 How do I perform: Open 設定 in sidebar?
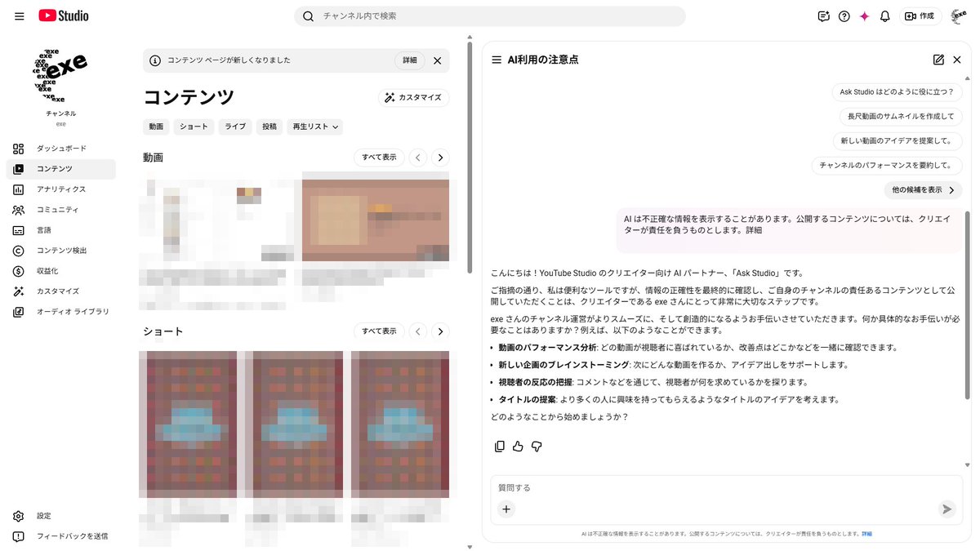tap(61, 516)
